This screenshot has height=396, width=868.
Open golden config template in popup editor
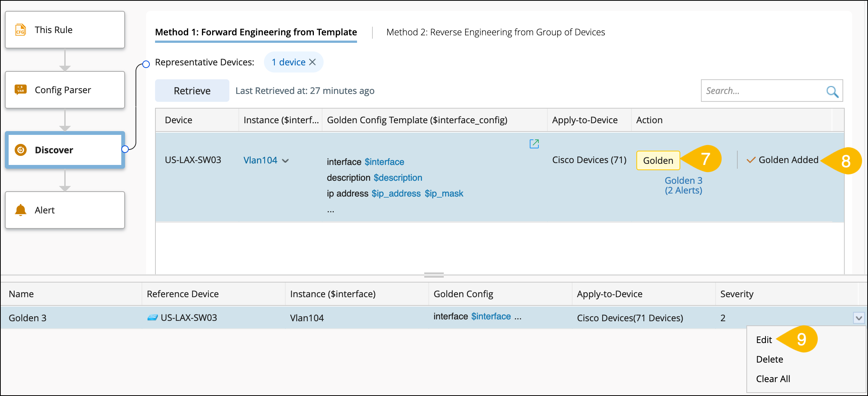point(534,144)
